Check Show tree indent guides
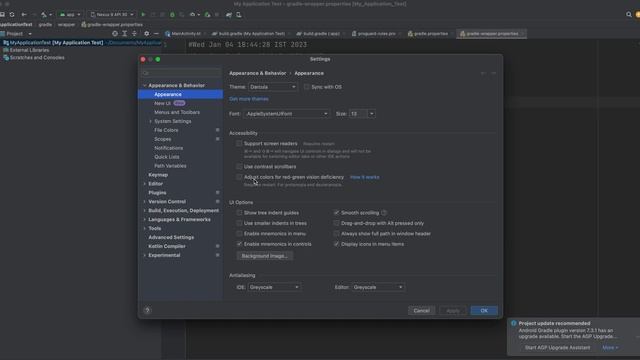 (239, 213)
